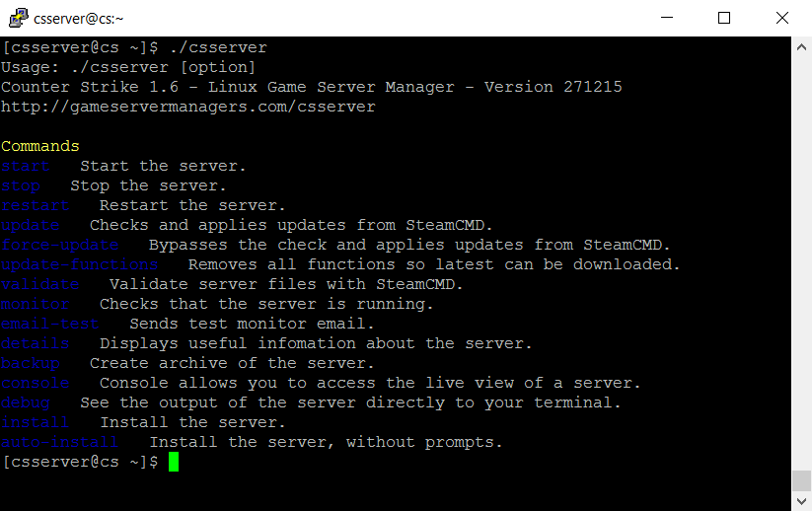Click 'Sends test monitor email.' text

pos(252,324)
